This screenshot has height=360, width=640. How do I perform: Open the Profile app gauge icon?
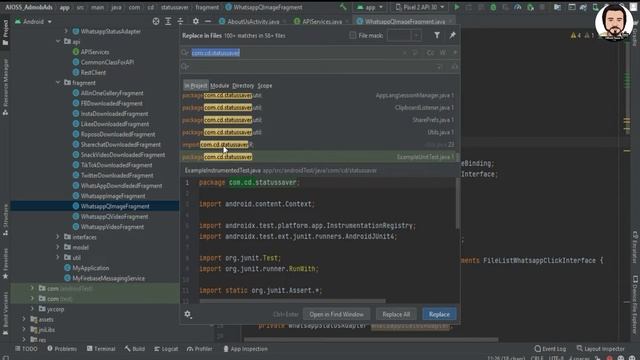(x=518, y=7)
